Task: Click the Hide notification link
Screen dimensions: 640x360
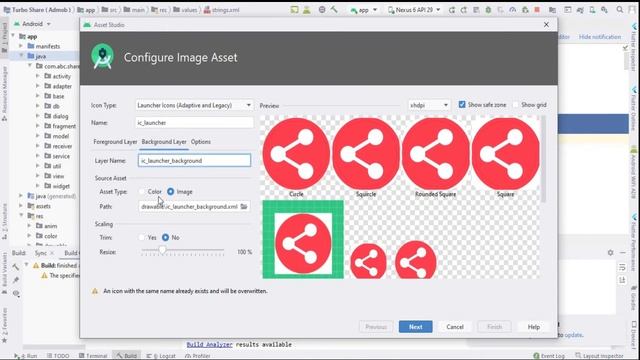Action: (x=600, y=37)
